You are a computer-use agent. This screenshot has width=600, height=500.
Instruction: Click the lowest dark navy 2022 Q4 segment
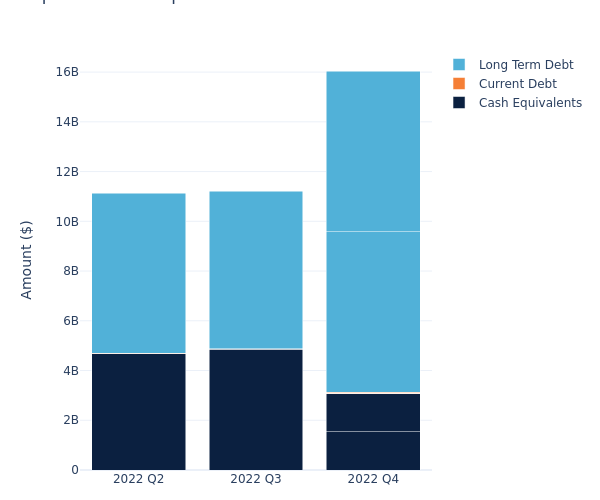pyautogui.click(x=373, y=450)
